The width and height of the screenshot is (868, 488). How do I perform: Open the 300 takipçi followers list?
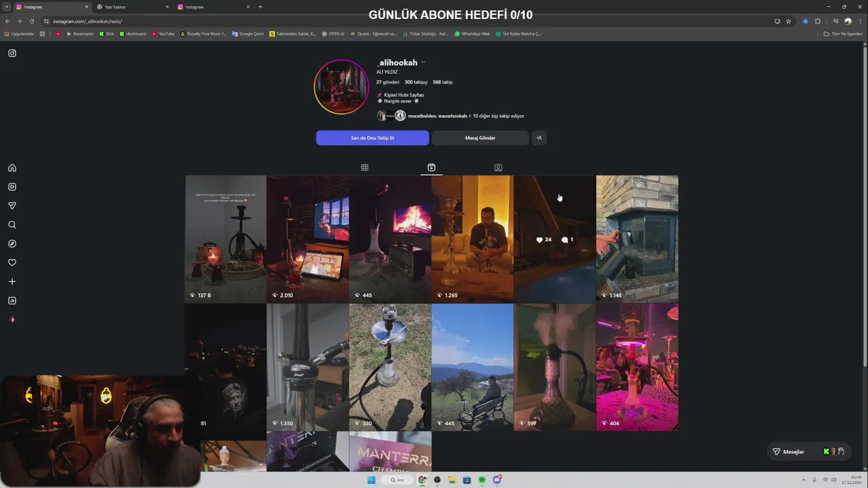pyautogui.click(x=416, y=82)
